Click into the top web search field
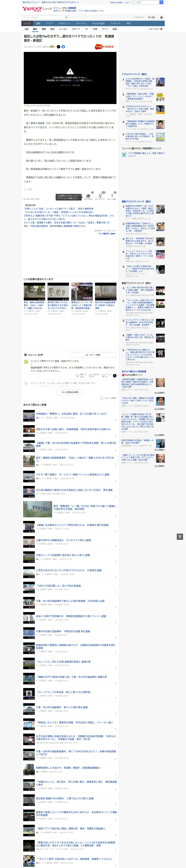The height and width of the screenshot is (868, 186). (x=145, y=2)
